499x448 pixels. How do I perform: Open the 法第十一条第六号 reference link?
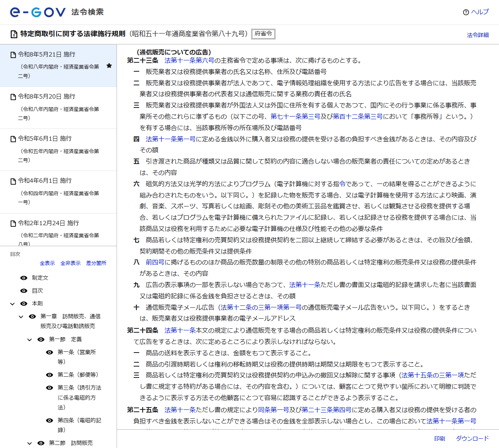tap(189, 60)
